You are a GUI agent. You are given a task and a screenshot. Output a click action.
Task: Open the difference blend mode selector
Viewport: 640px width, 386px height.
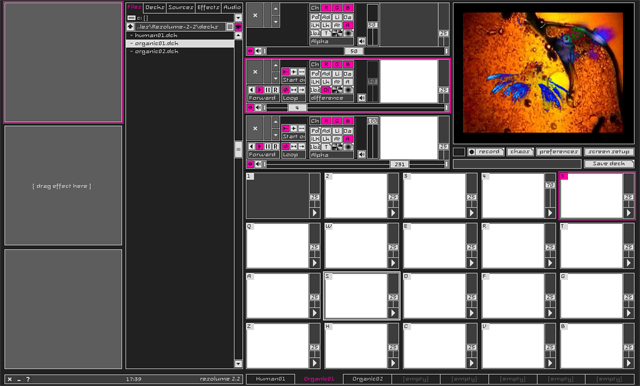[331, 98]
